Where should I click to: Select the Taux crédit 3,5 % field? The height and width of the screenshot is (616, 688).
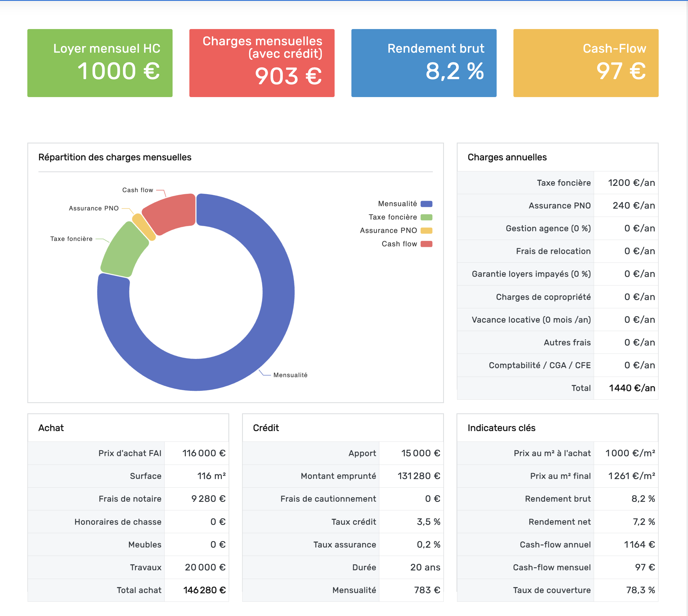(429, 521)
